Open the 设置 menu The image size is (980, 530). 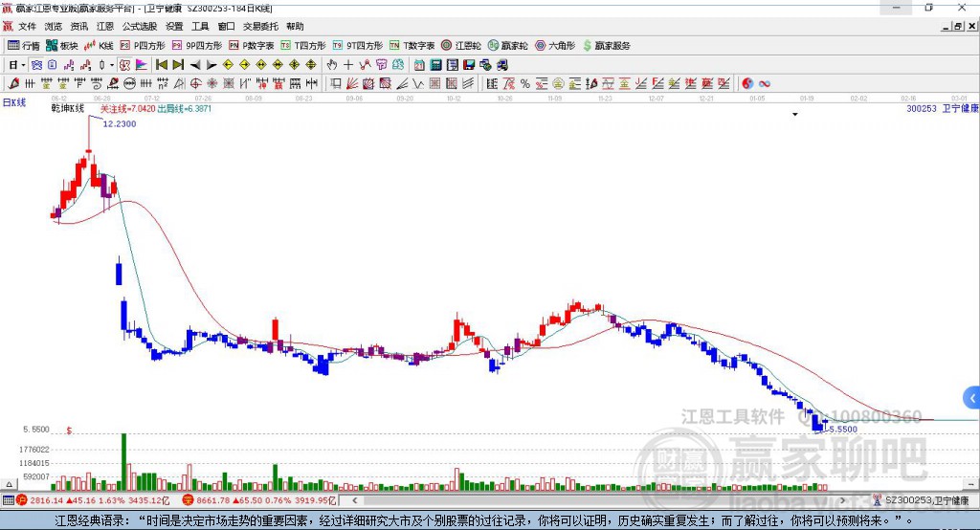tap(174, 26)
